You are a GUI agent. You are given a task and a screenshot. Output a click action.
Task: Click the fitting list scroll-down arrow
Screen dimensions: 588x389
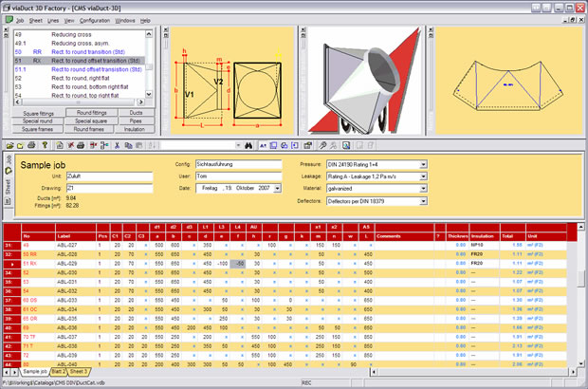(149, 94)
